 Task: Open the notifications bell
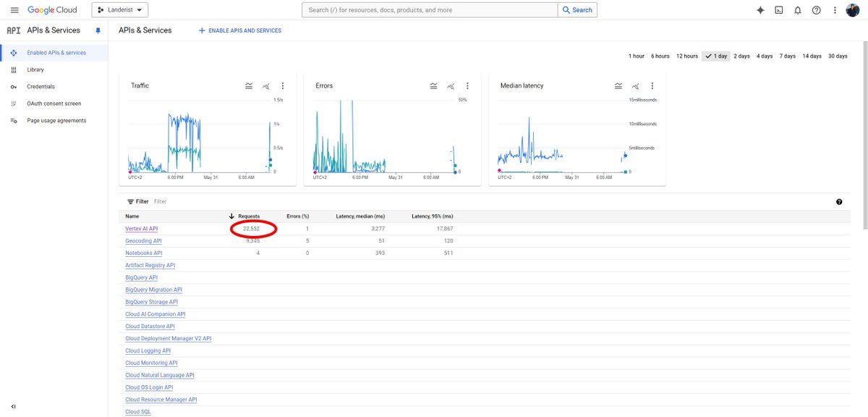click(x=798, y=10)
